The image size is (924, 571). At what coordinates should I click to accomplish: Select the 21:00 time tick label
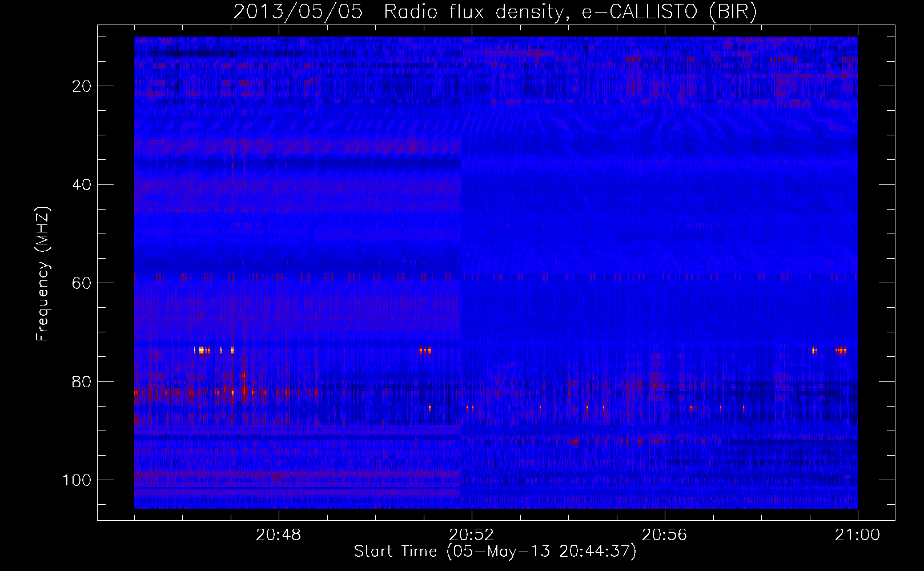pos(858,535)
